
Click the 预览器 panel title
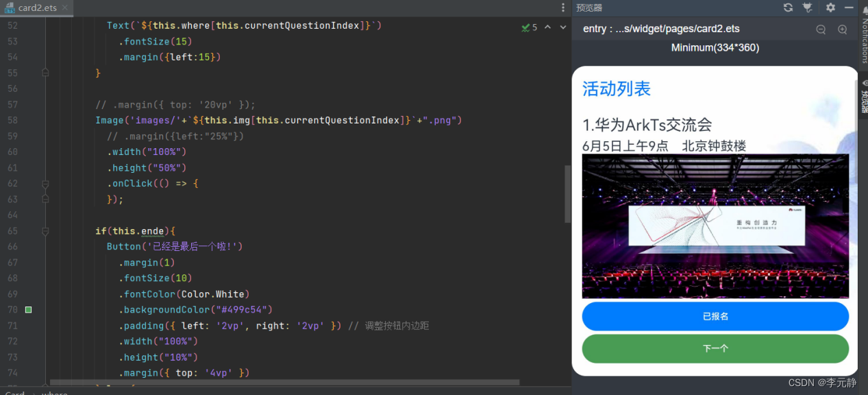coord(589,8)
